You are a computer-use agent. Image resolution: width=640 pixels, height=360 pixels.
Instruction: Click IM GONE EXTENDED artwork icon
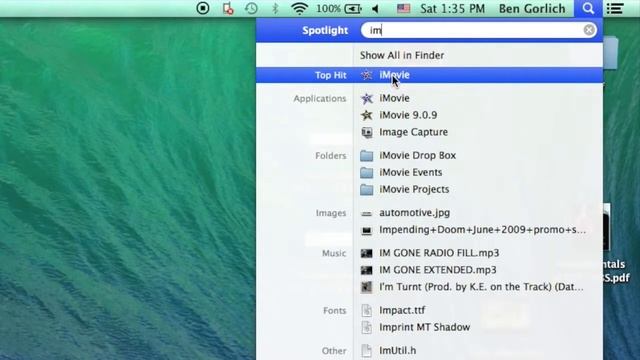click(x=367, y=270)
